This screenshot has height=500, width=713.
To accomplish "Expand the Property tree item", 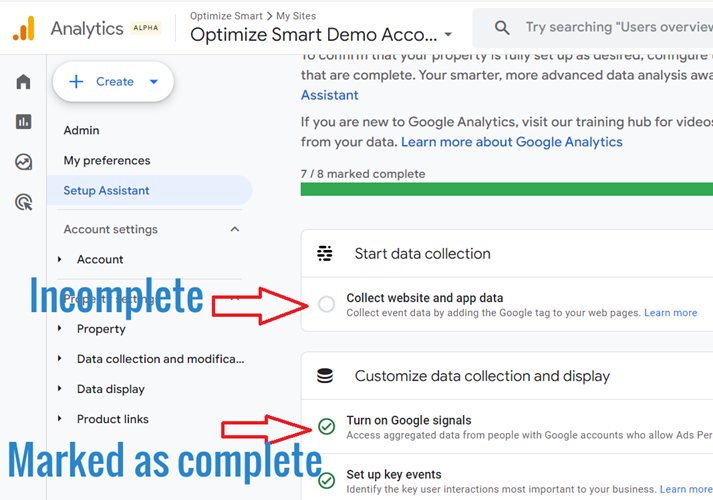I will [60, 328].
